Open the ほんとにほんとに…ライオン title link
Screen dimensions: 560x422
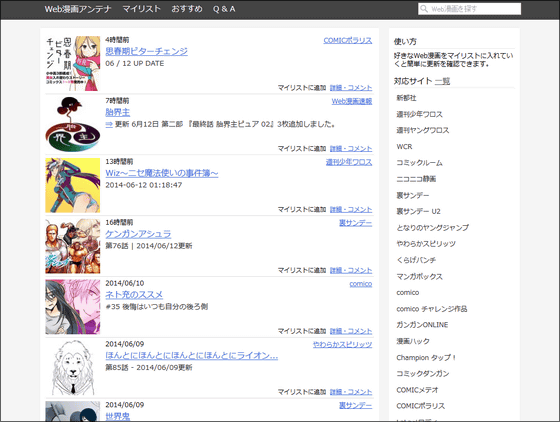[191, 356]
